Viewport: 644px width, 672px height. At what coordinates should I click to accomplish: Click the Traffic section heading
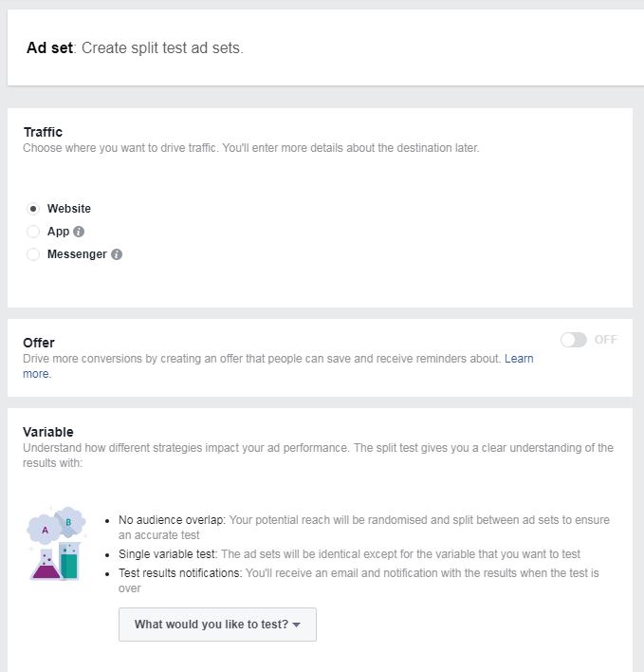(x=43, y=132)
